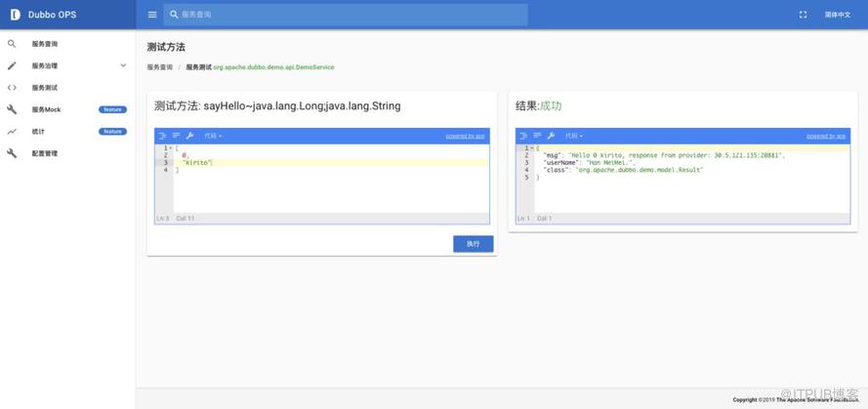Follow powered by ace link in result editor
Screen dimensions: 868x409
coord(826,136)
